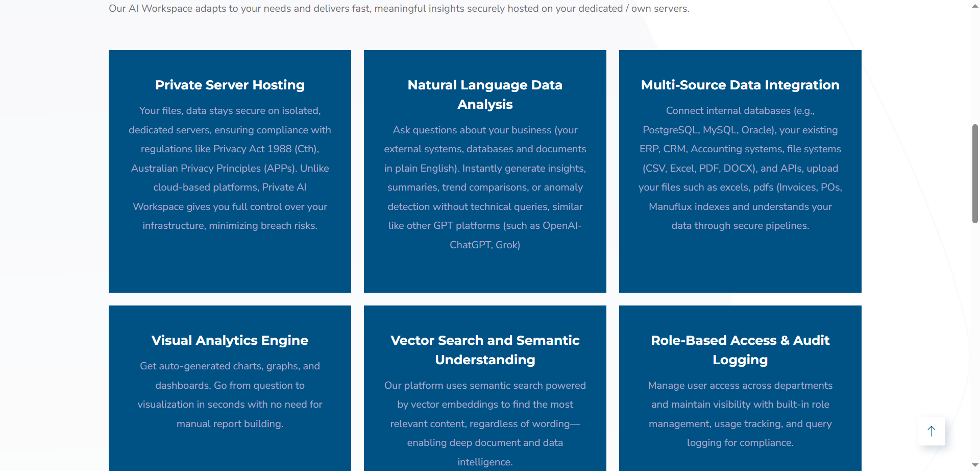Select the Natural Language Data Analysis card
Screen dimensions: 980x471
485,171
